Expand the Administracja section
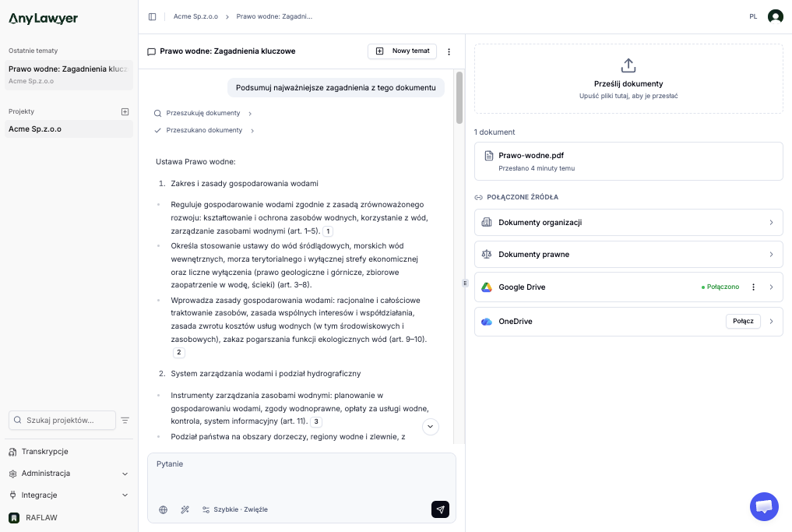The height and width of the screenshot is (532, 792). click(x=125, y=474)
